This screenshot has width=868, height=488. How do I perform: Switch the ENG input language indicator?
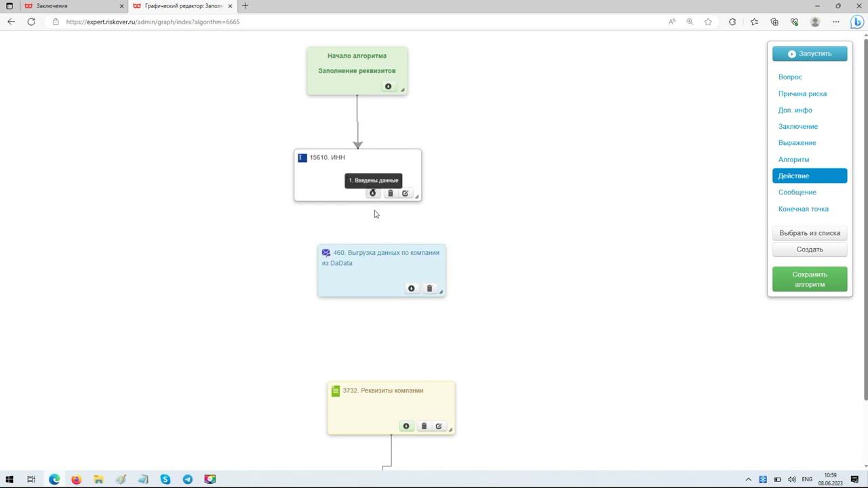click(807, 479)
